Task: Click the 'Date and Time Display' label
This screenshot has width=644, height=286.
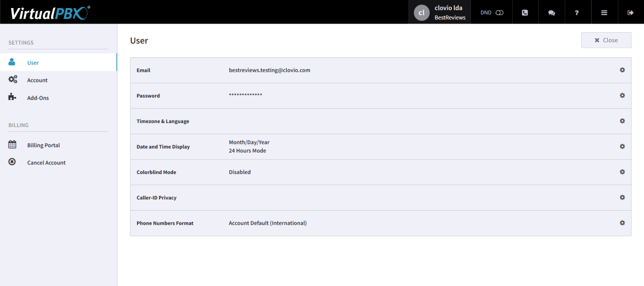Action: 164,147
